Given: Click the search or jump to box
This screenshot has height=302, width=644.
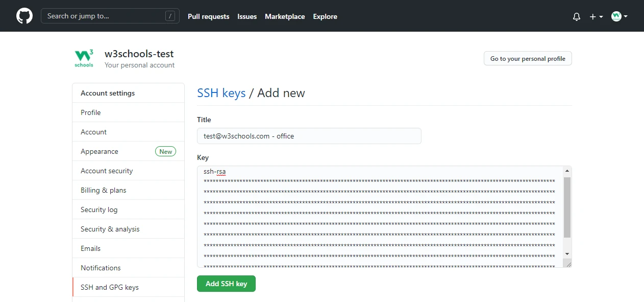Looking at the screenshot, I should [105, 16].
